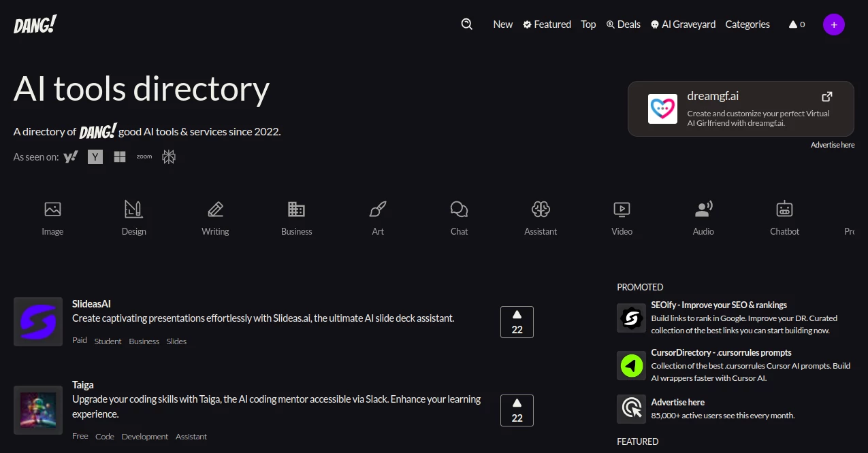868x453 pixels.
Task: Click the Taiga logo thumbnail
Action: click(38, 410)
